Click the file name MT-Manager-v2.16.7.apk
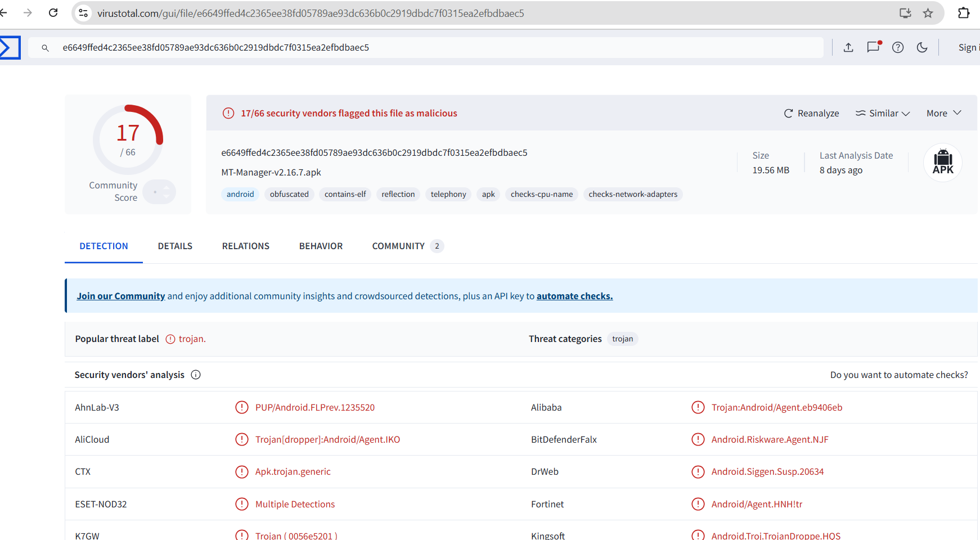980x540 pixels. tap(271, 172)
